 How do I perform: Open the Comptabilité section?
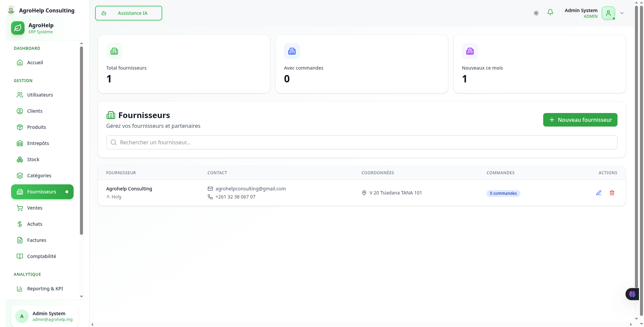(x=41, y=256)
